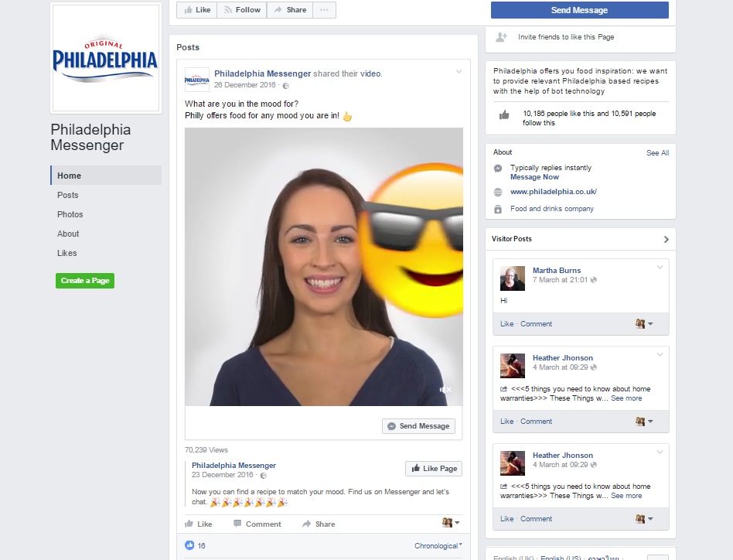Click the blue Send Message button

pos(579,10)
